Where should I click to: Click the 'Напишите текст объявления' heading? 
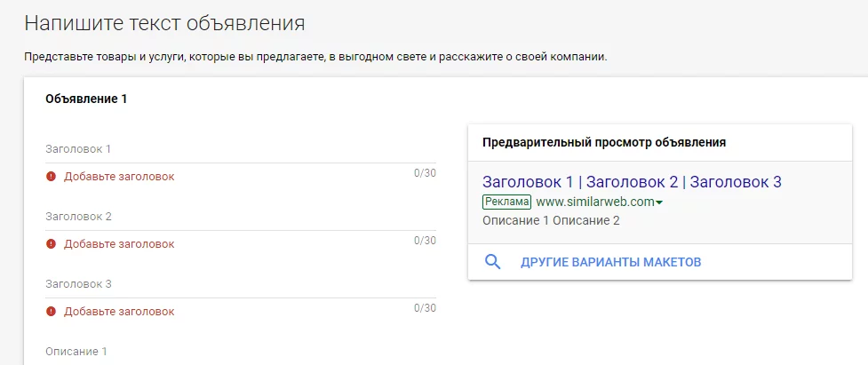click(x=164, y=24)
